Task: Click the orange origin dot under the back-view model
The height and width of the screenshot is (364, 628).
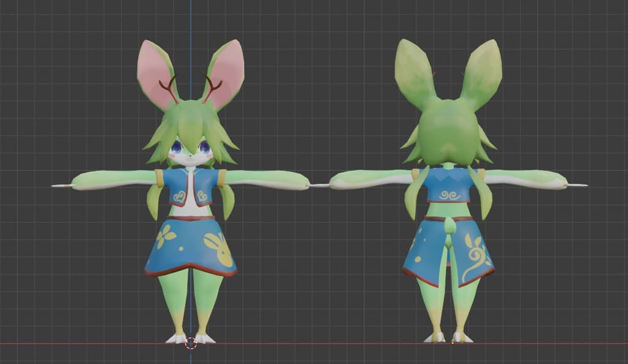Action: [453, 343]
